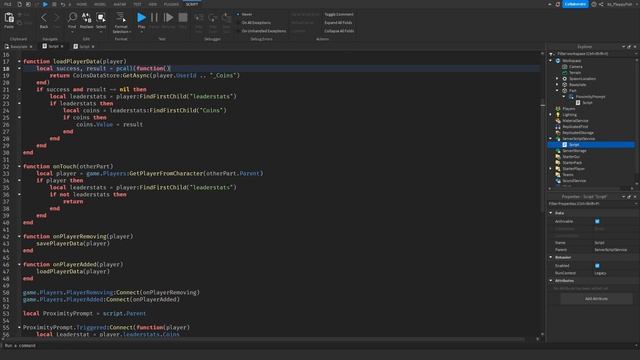Click Collapse All Folds
The image size is (640, 360).
339,31
